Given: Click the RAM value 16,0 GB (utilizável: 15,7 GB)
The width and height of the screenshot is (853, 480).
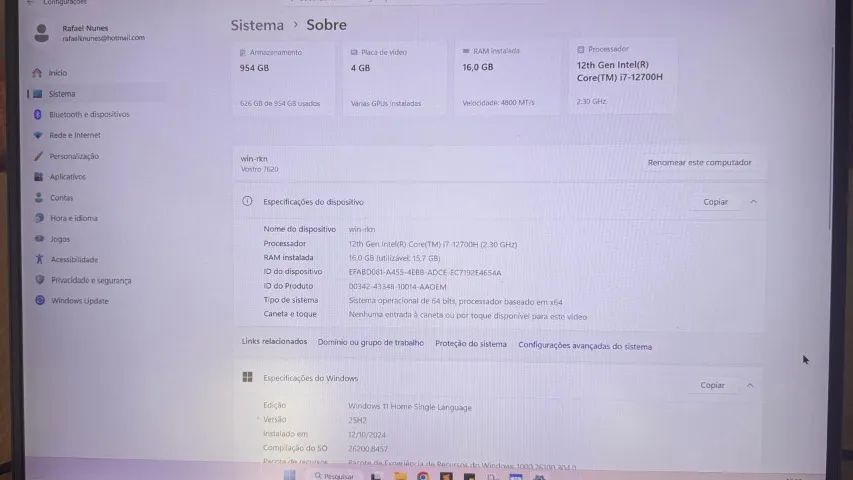Looking at the screenshot, I should (x=394, y=258).
